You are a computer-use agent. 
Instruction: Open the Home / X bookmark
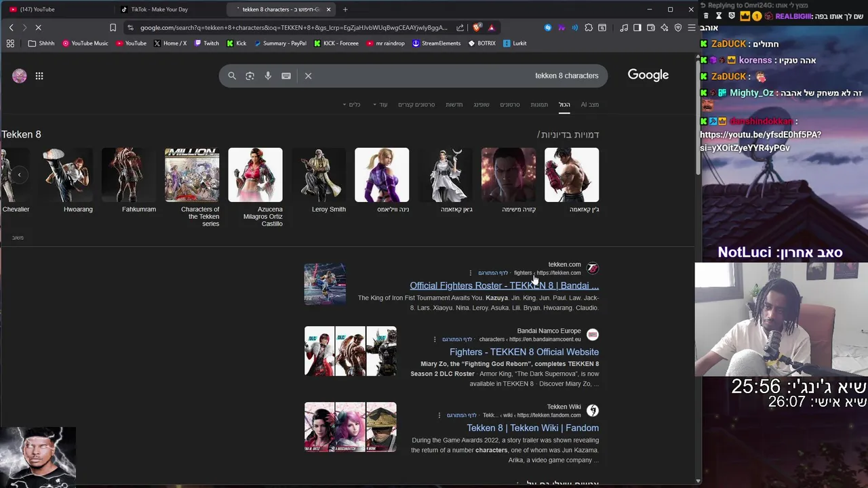coord(170,43)
